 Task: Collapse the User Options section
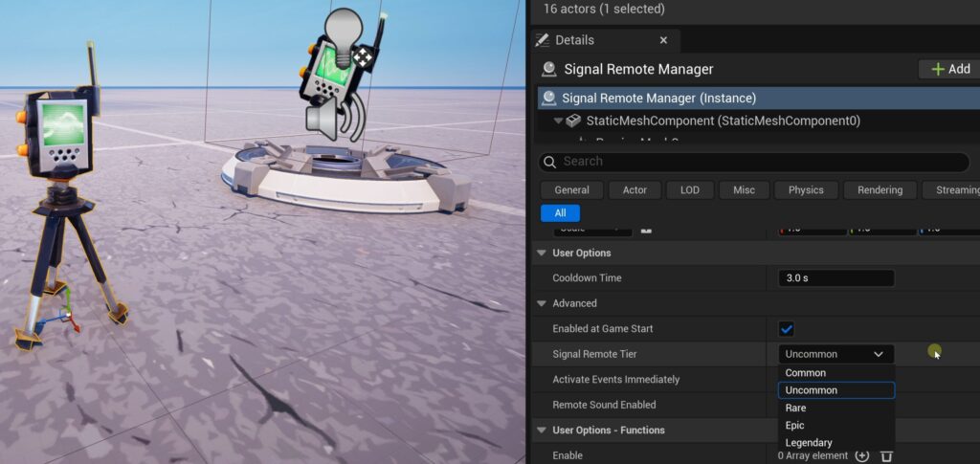pyautogui.click(x=543, y=254)
